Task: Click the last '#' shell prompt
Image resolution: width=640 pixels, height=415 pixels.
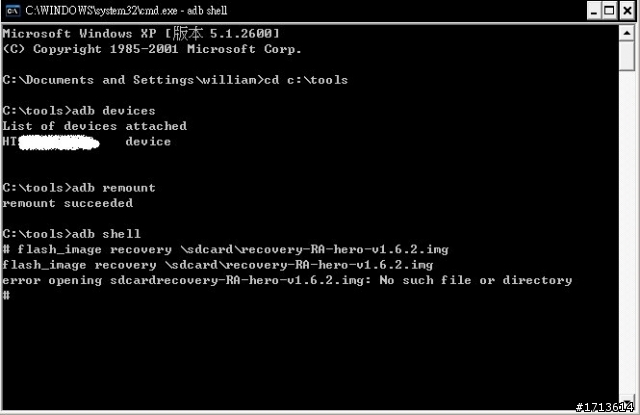Action: pyautogui.click(x=6, y=295)
